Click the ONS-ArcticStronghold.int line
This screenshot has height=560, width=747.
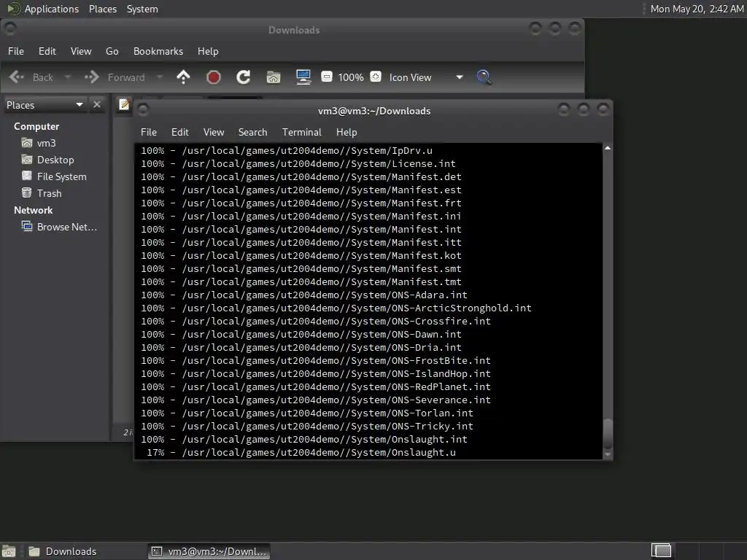point(336,308)
